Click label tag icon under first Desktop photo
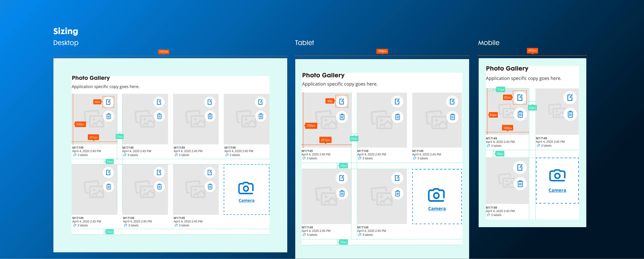Viewport: 644px width, 259px height. point(75,155)
